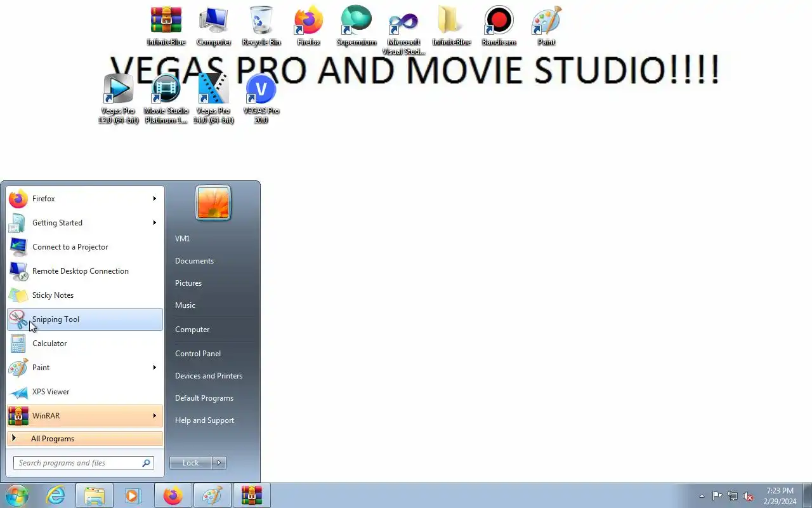The height and width of the screenshot is (508, 812).
Task: Select Microsoft Visual Studio desktop shortcut
Action: pyautogui.click(x=404, y=30)
